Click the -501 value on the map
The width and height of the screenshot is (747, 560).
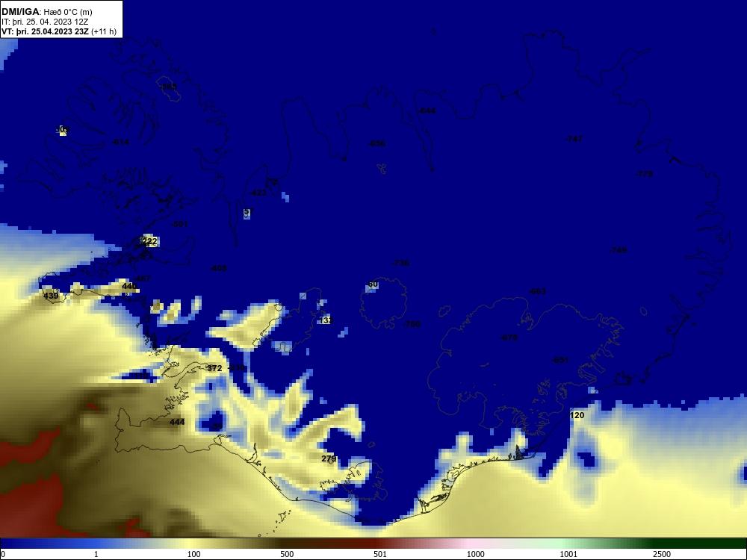tap(179, 224)
